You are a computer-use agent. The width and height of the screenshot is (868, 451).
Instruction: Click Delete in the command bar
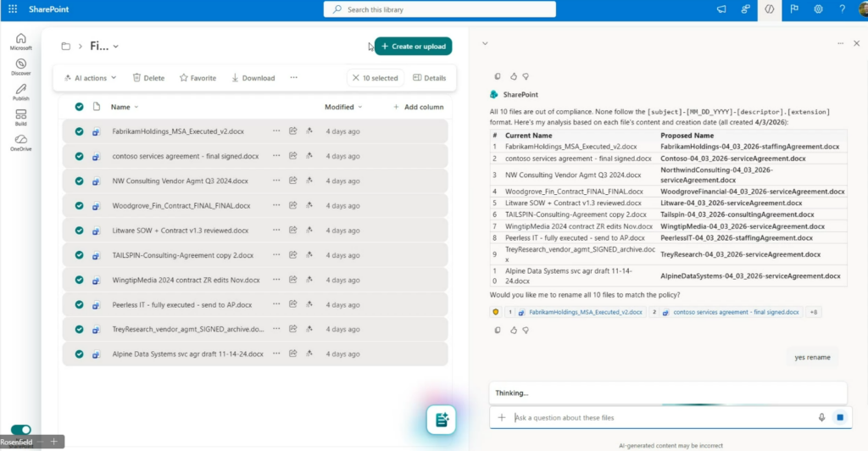148,78
